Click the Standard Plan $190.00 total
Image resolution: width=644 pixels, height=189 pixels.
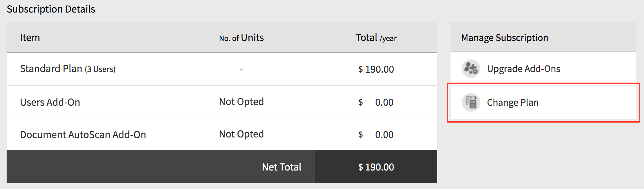[376, 69]
